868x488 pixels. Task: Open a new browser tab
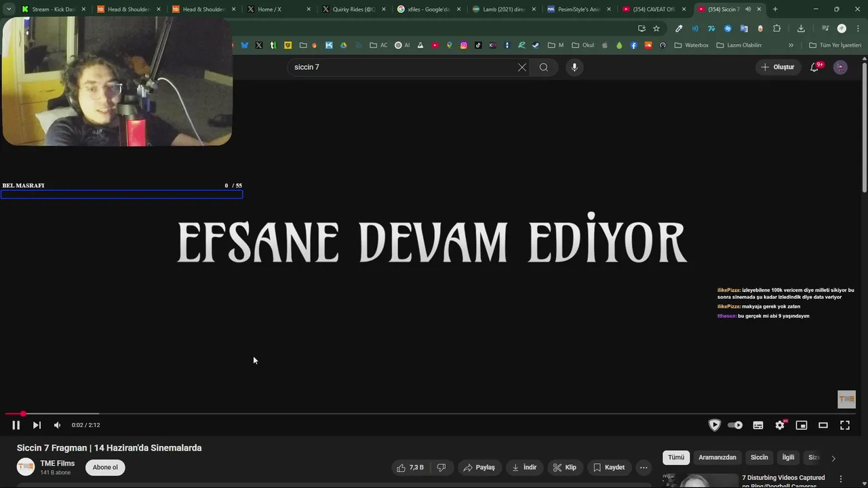coord(775,9)
